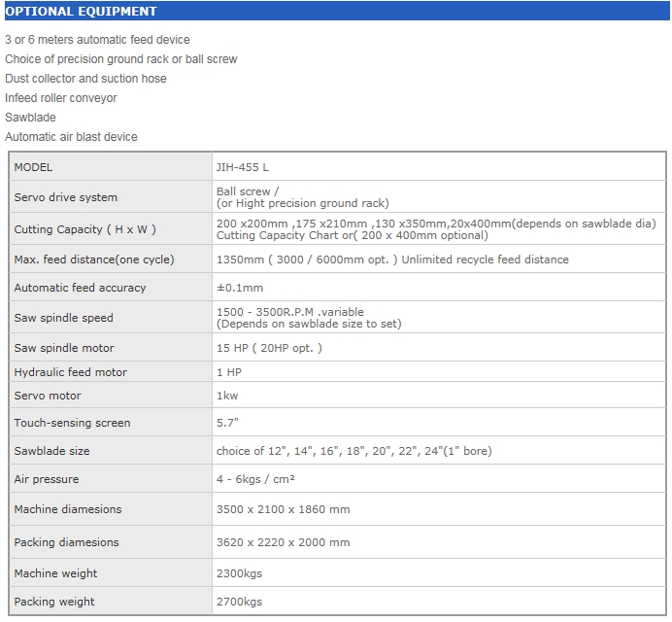Click the 2700kgs packing weight value
This screenshot has width=672, height=622.
[x=239, y=602]
